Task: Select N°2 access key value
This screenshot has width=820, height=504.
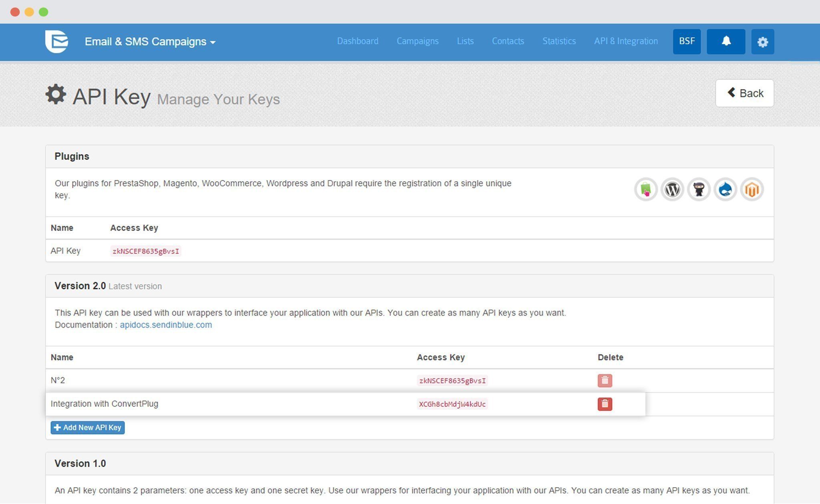Action: (x=452, y=380)
